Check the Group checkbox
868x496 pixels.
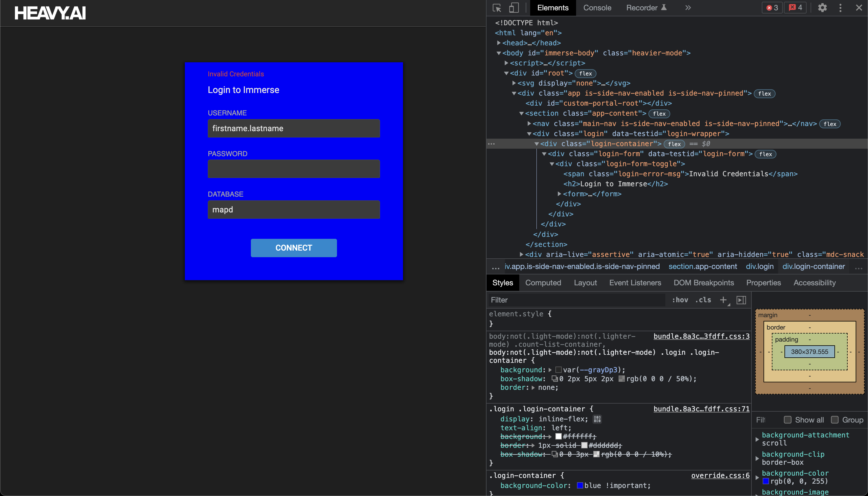click(x=835, y=420)
